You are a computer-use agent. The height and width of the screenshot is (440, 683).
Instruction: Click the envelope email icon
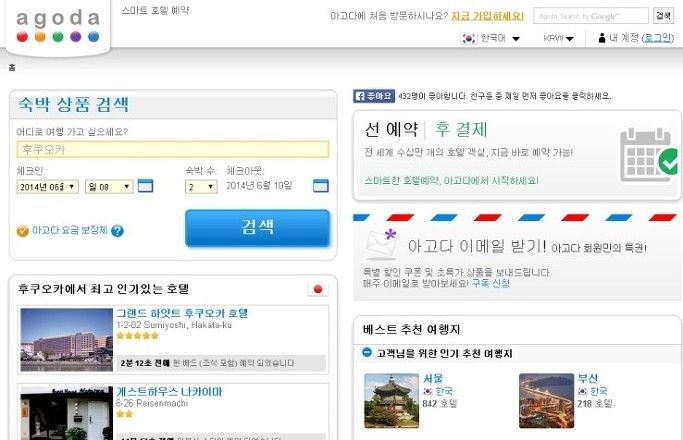382,244
